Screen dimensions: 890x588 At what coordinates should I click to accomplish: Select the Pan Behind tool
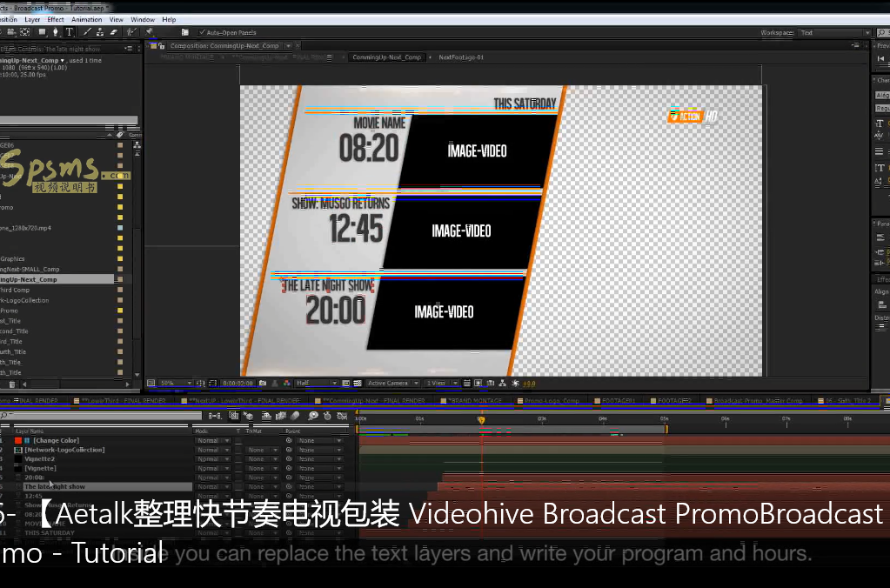[25, 32]
